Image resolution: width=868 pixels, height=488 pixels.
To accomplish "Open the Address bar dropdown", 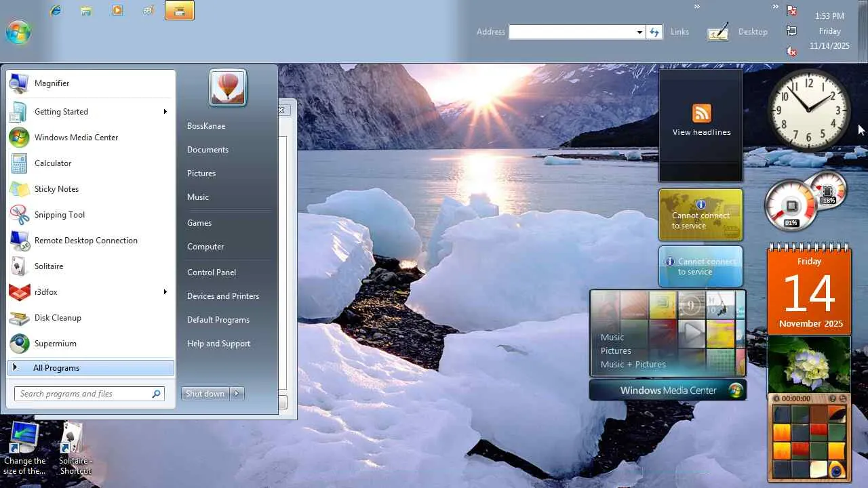I will [639, 32].
